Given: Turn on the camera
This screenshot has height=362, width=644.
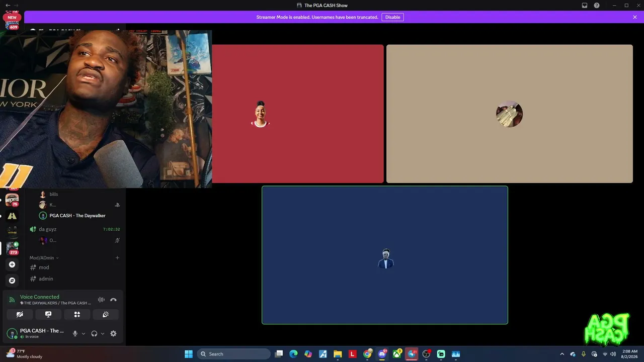Looking at the screenshot, I should click(x=20, y=314).
